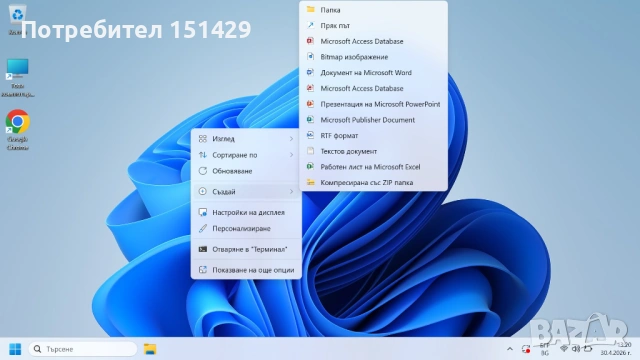Open the clock and date flyout
The image size is (640, 360).
615,349
